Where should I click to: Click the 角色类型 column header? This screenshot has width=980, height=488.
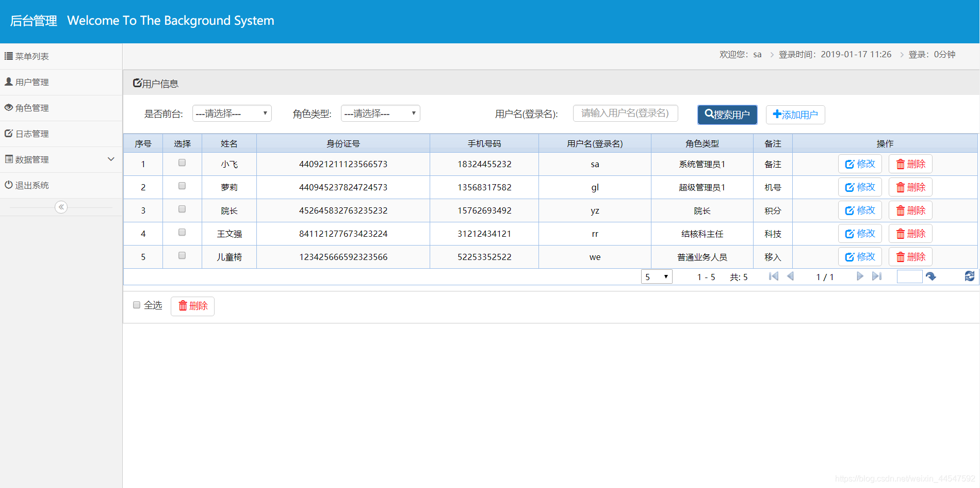click(x=702, y=143)
